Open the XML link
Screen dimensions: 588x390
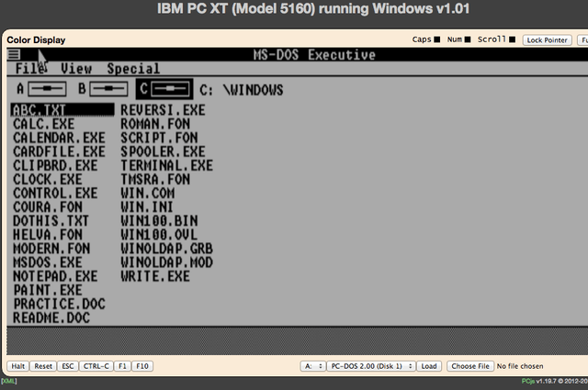[x=8, y=381]
